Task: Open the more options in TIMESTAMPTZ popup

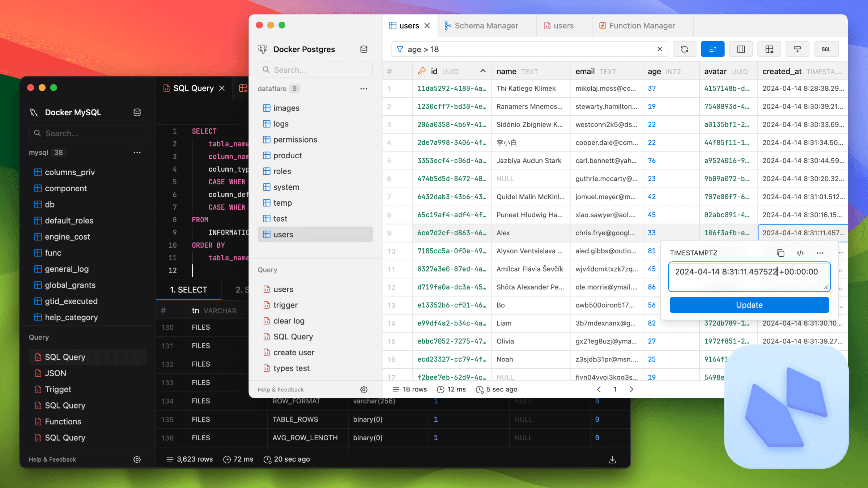Action: [820, 253]
